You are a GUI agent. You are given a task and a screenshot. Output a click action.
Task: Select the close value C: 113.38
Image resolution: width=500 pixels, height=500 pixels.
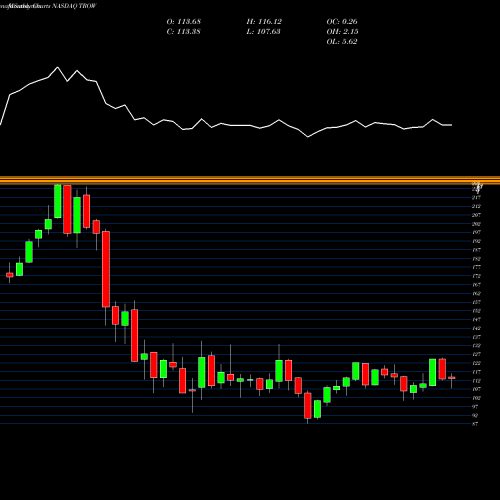click(183, 32)
